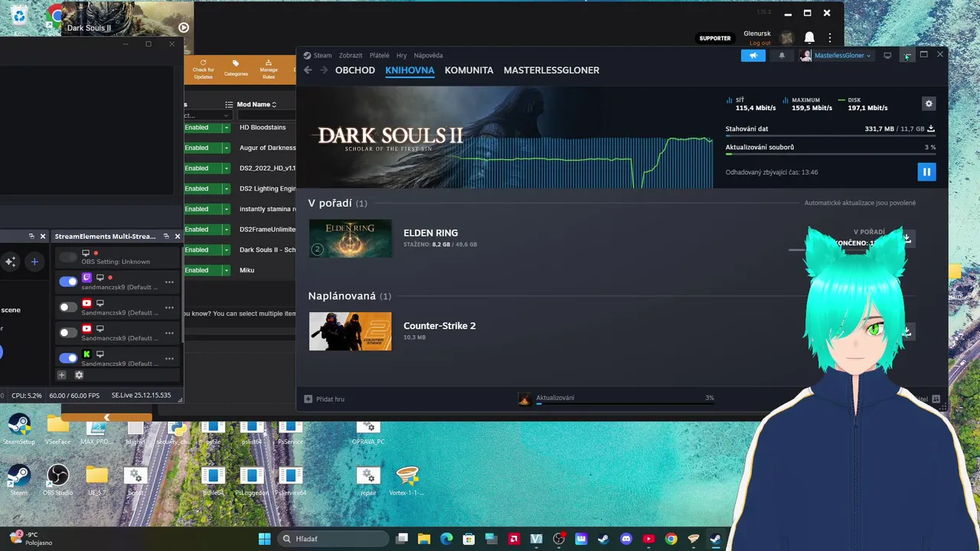Open the Zobrazit menu
Screen dimensions: 980x551
(351, 55)
